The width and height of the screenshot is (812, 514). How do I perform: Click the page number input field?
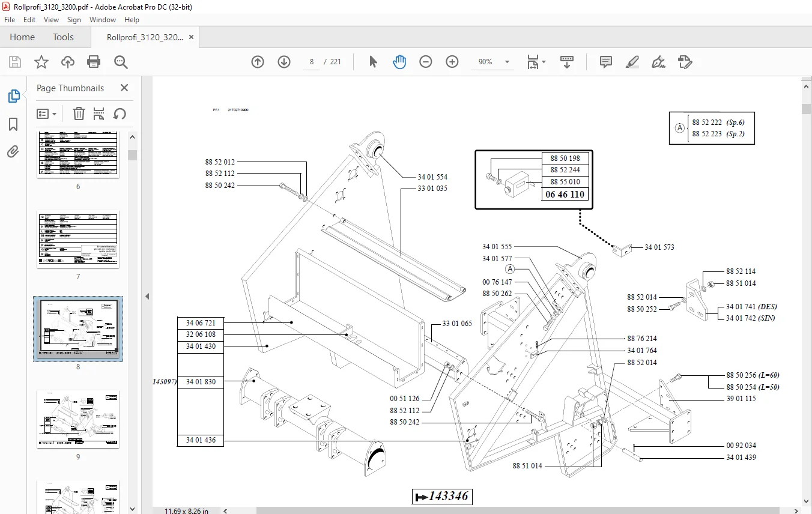(x=312, y=62)
